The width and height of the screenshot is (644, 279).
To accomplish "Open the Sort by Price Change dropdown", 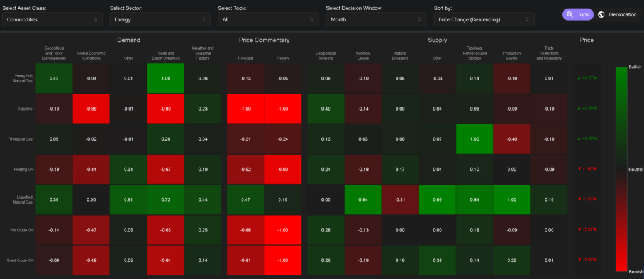I will (x=484, y=19).
